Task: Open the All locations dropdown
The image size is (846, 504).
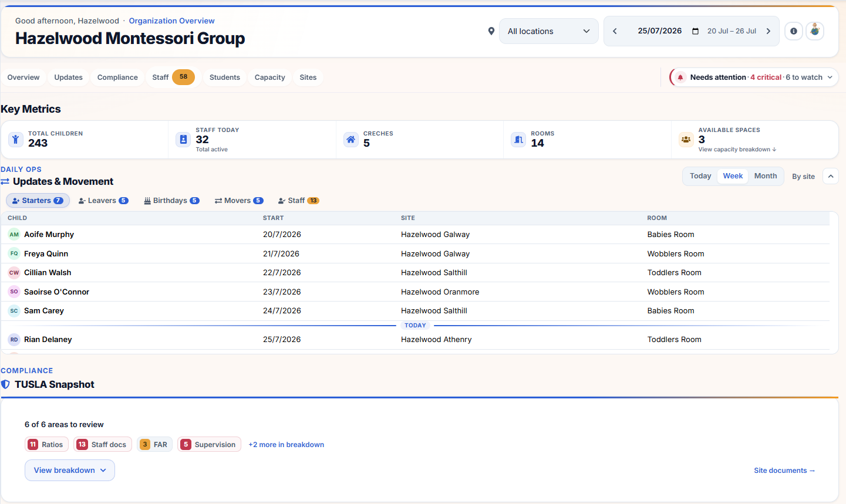Action: click(549, 31)
